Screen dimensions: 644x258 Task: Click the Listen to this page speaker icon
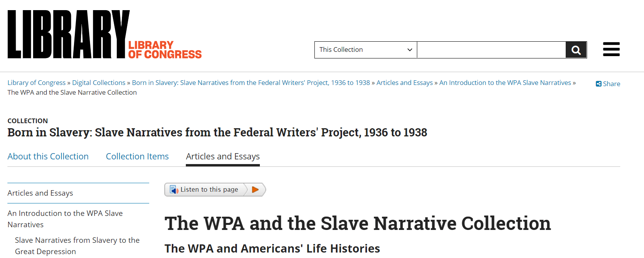[x=174, y=190]
